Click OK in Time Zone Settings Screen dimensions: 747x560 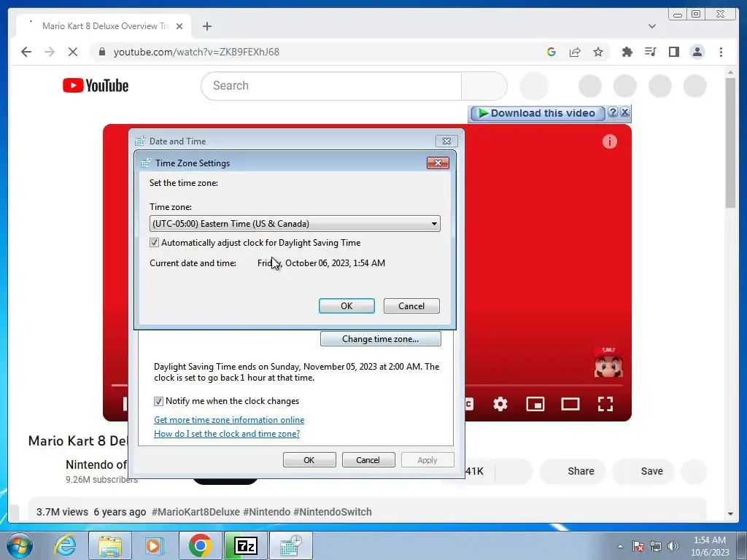point(347,306)
